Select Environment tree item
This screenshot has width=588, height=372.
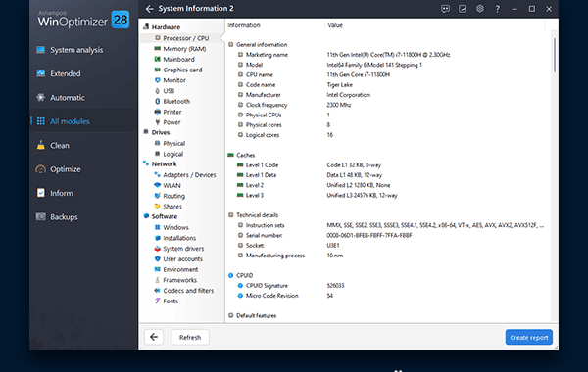[180, 269]
